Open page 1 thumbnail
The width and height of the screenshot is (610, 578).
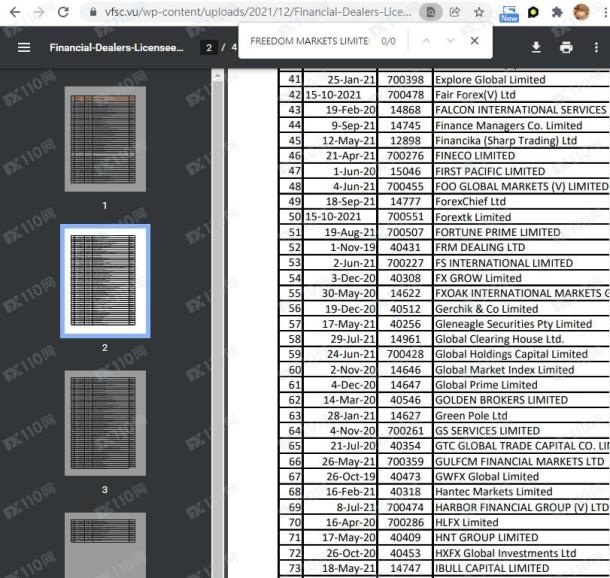tap(105, 139)
